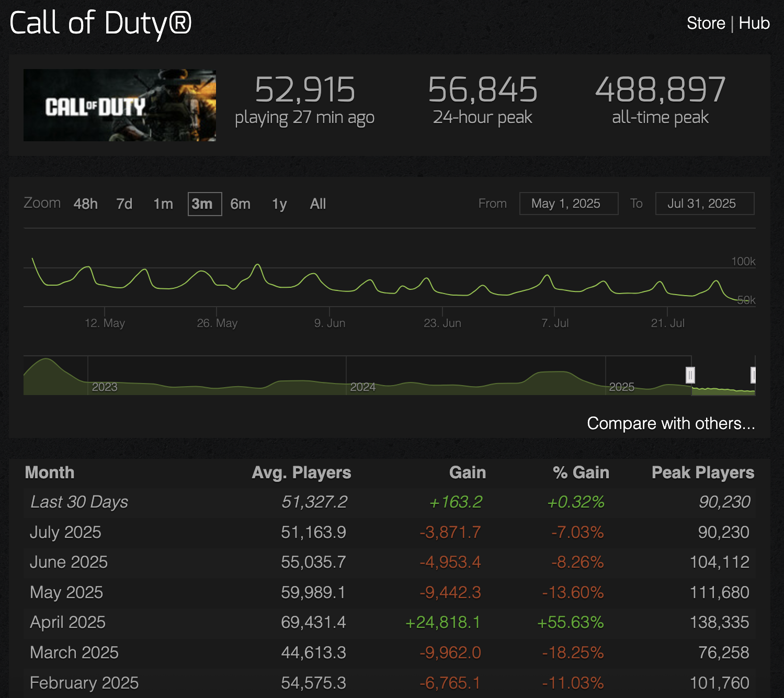Click the 52,915 current players count

305,89
